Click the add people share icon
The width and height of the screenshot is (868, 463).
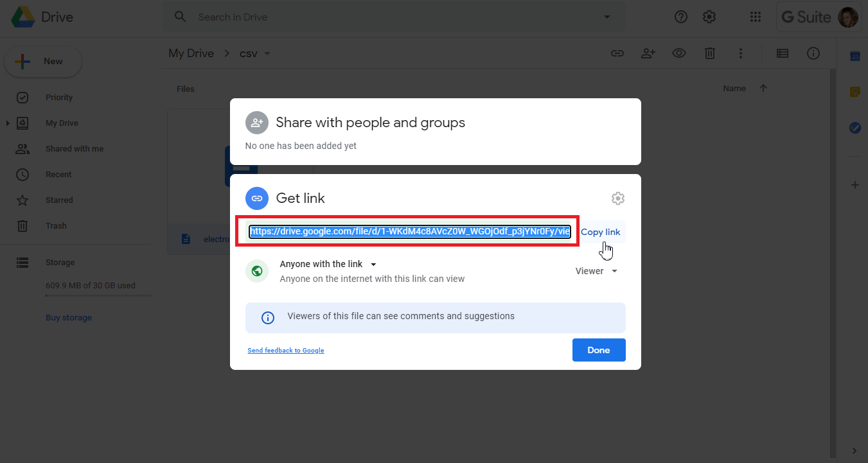[x=648, y=54]
